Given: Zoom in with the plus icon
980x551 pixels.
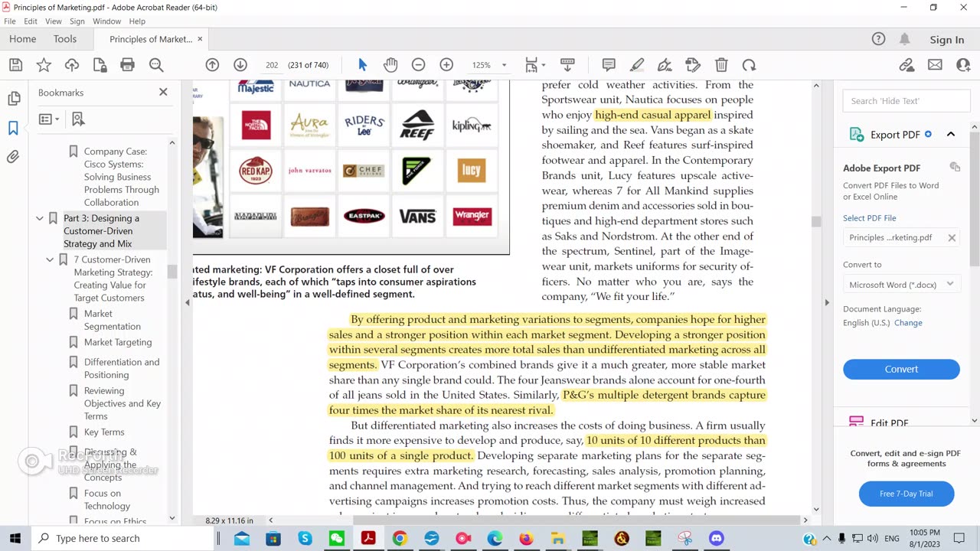Looking at the screenshot, I should 446,65.
